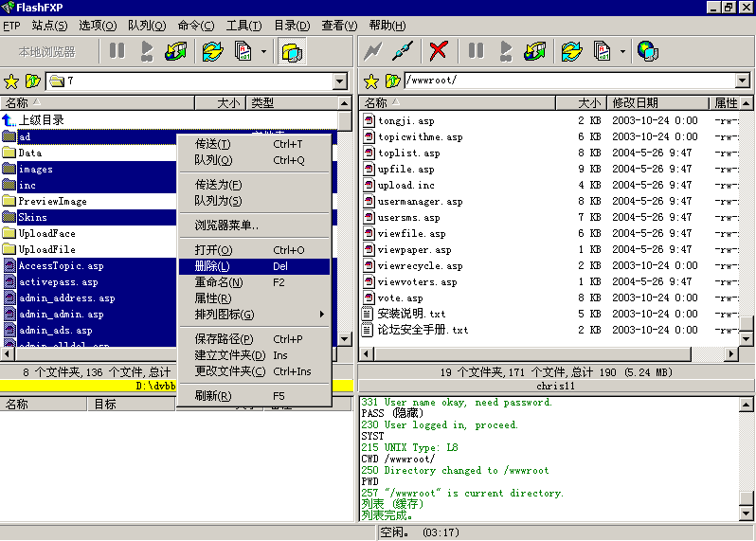Open the 命令(C) menu
This screenshot has width=756, height=541.
(196, 26)
